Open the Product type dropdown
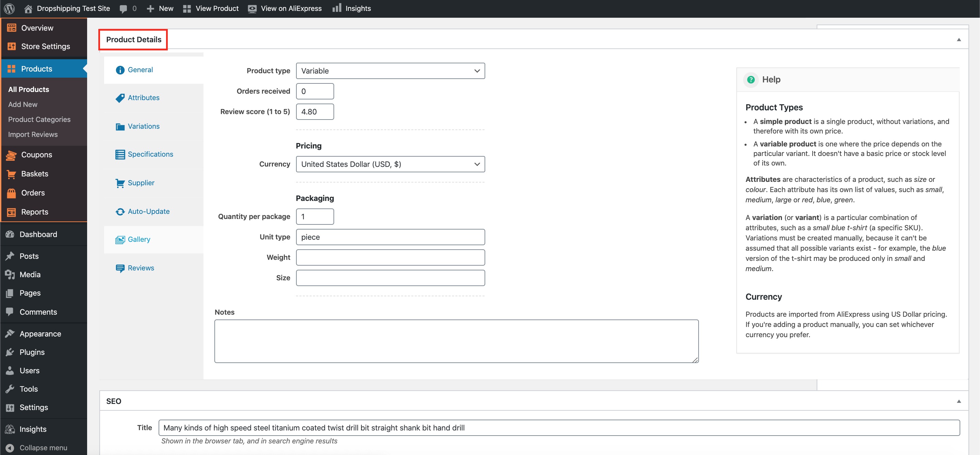The width and height of the screenshot is (980, 455). tap(390, 71)
